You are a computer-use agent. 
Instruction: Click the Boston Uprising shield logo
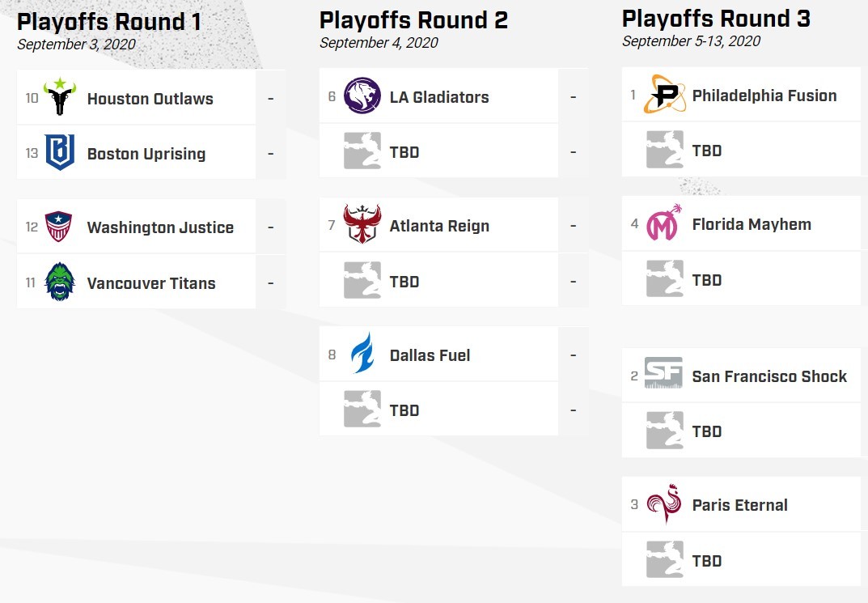tap(60, 151)
